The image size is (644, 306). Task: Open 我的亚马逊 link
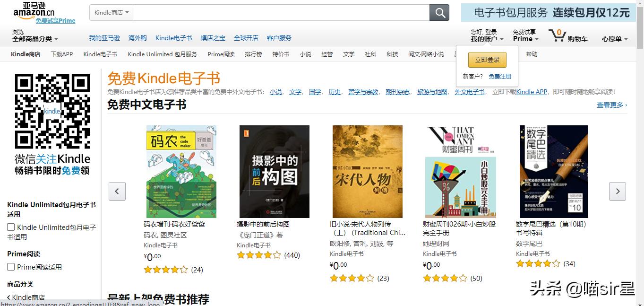point(104,38)
